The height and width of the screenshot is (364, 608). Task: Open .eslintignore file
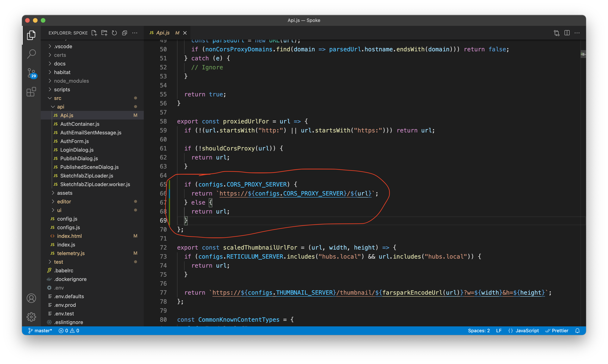point(92,322)
